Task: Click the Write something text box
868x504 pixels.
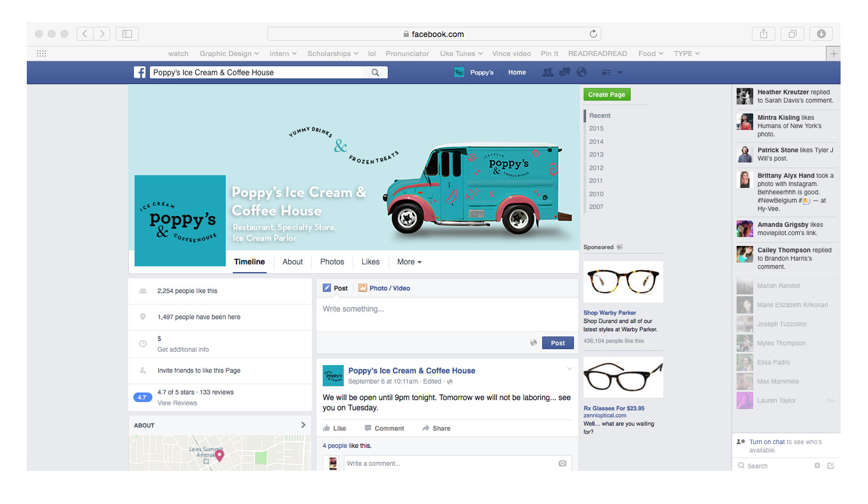Action: coord(447,313)
